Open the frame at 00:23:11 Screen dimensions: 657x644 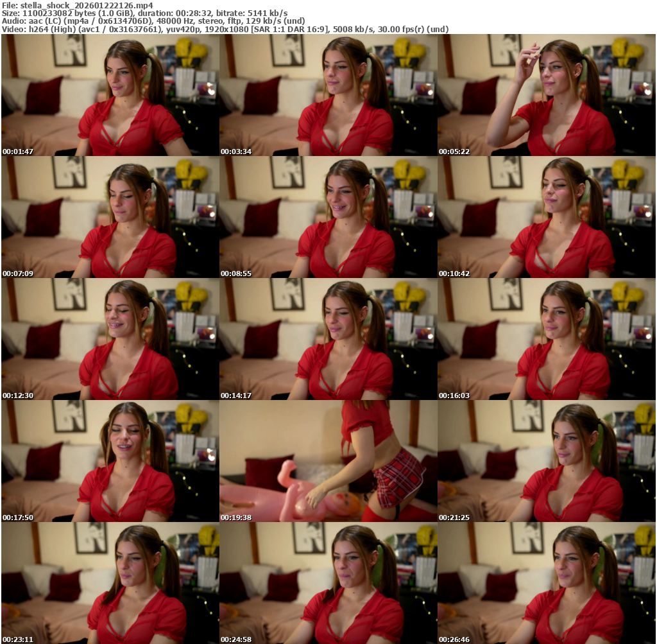coord(110,583)
